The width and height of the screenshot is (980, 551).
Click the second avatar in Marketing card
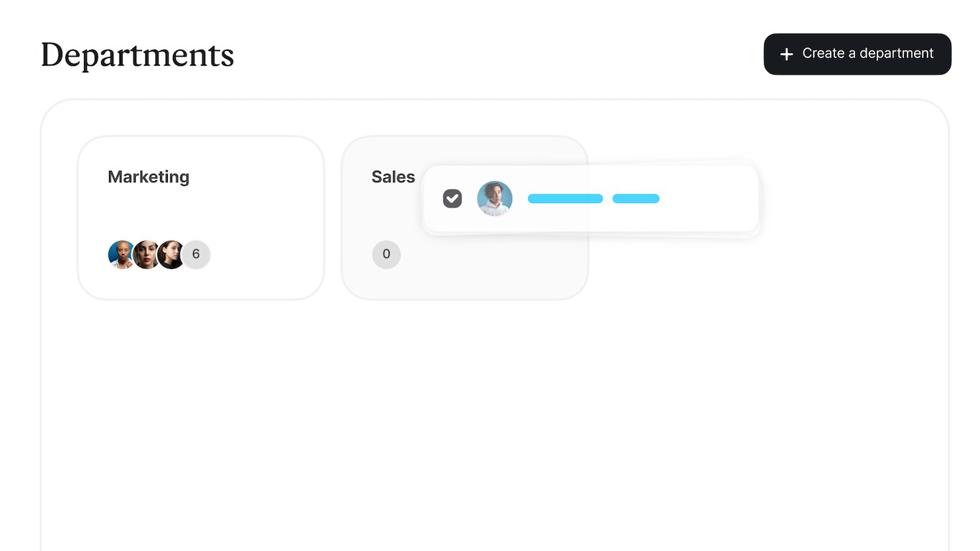[x=146, y=255]
